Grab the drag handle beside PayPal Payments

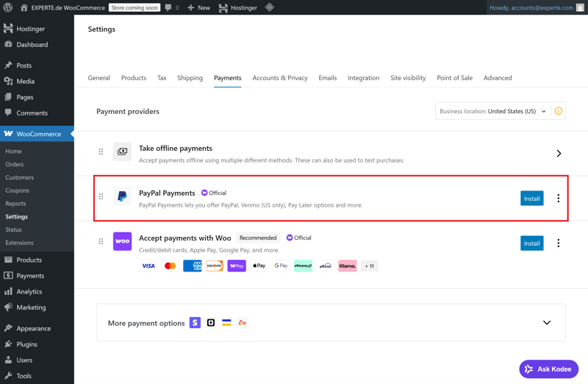click(101, 196)
